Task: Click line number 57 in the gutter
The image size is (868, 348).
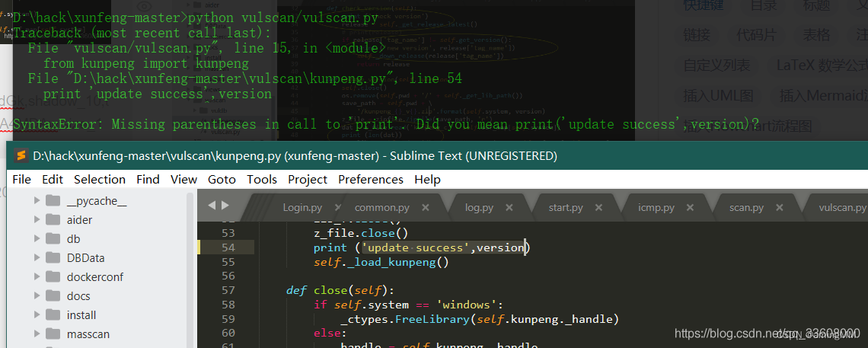Action: 228,290
